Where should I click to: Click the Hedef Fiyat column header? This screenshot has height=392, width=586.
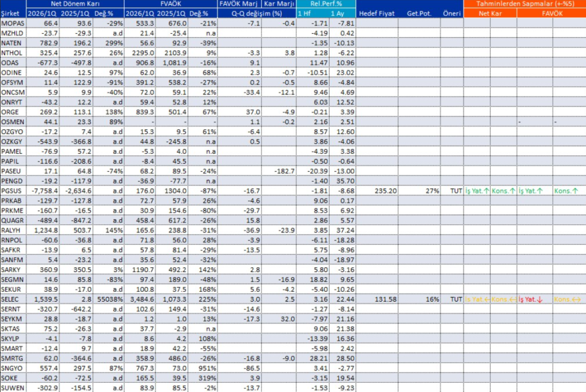[x=377, y=14]
